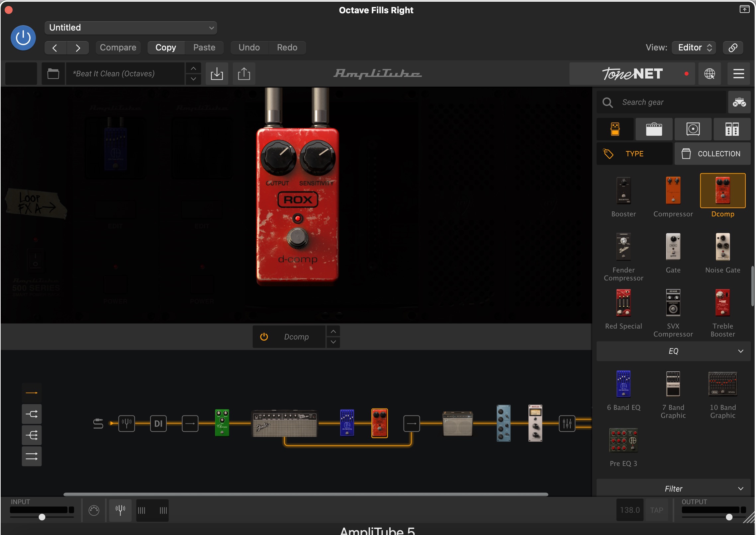Select the third split routing icon

32,435
